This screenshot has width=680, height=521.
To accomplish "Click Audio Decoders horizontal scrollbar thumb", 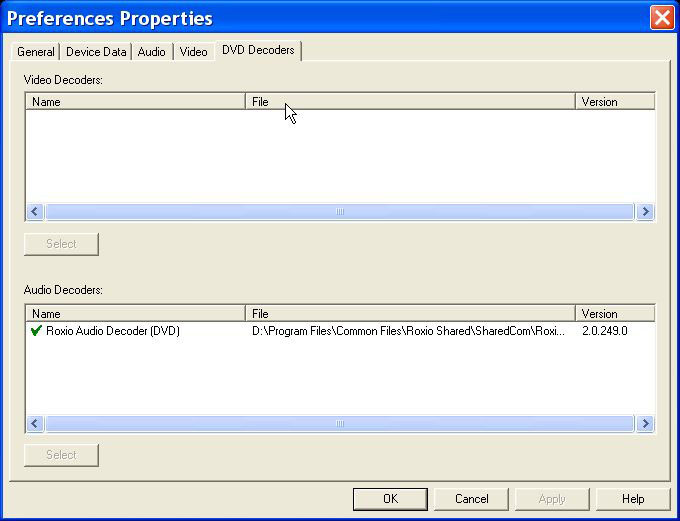I will point(340,423).
